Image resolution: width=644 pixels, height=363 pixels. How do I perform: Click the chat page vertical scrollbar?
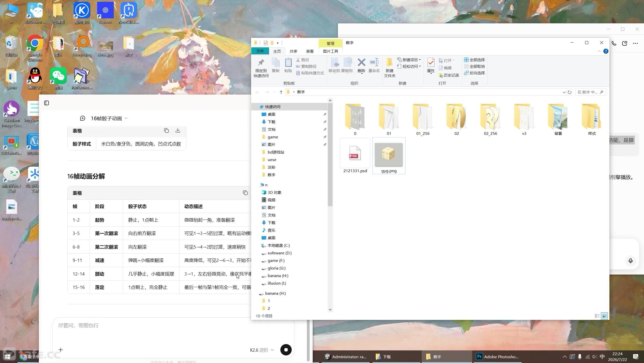[x=308, y=340]
